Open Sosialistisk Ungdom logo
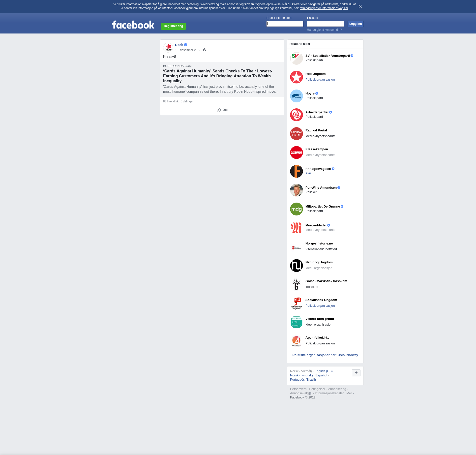The width and height of the screenshot is (476, 455). 297,303
